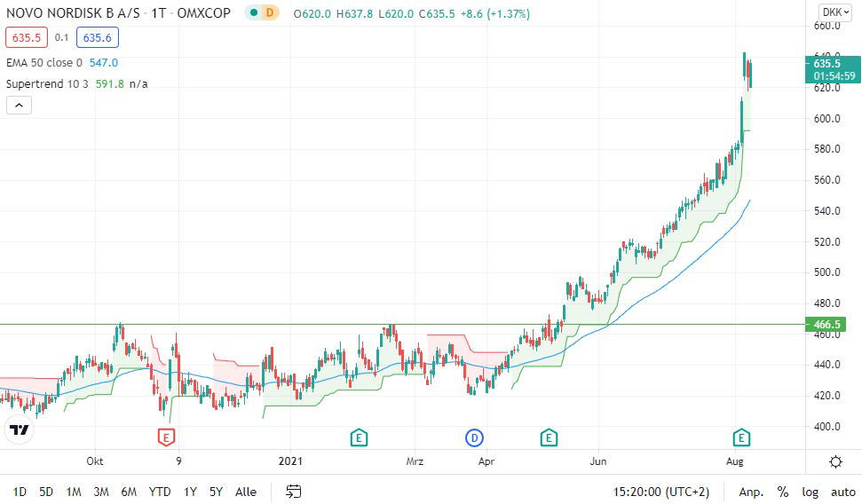Click the Jun label on time axis
Screen dimensions: 862x504
tap(598, 461)
